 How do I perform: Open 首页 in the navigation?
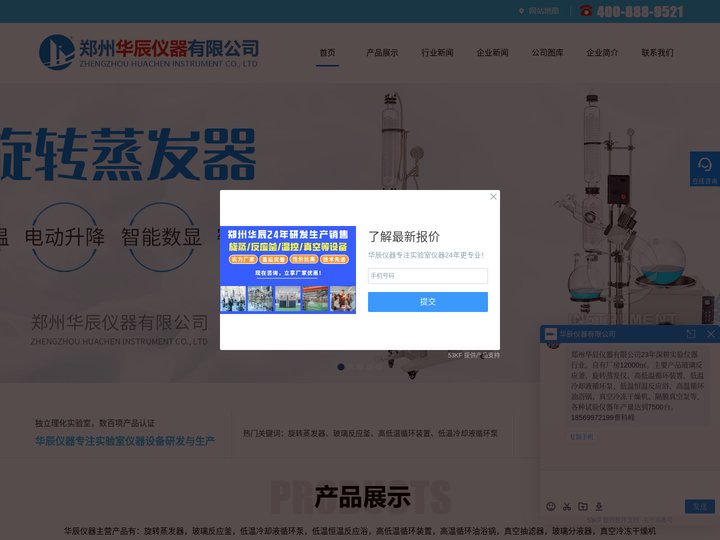pos(327,52)
